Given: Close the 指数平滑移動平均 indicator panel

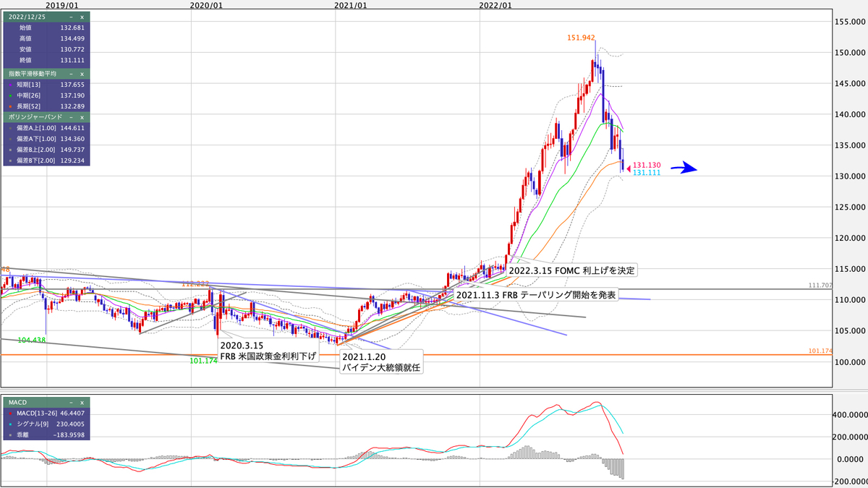Looking at the screenshot, I should [x=80, y=73].
